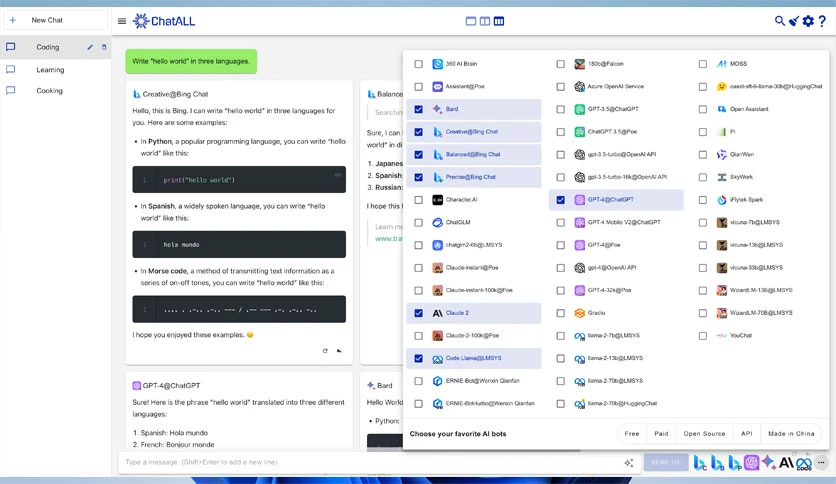Select the 180b@Falcon bot label
Viewport: 836px width, 484px height.
coord(605,64)
